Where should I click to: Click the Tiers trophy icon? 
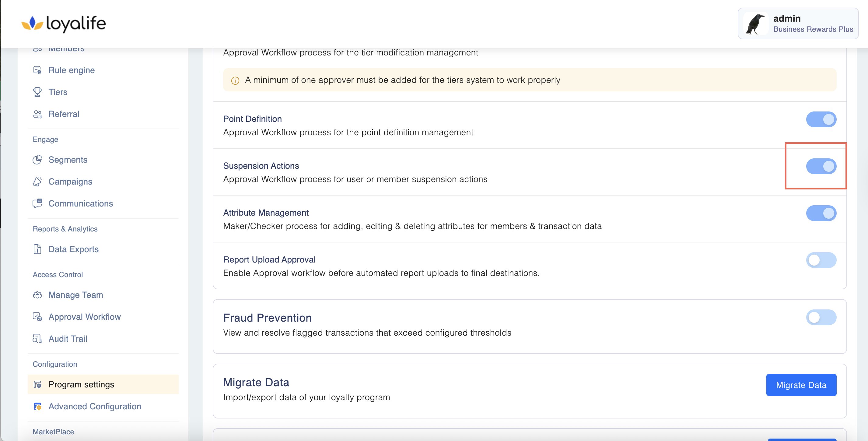tap(37, 92)
